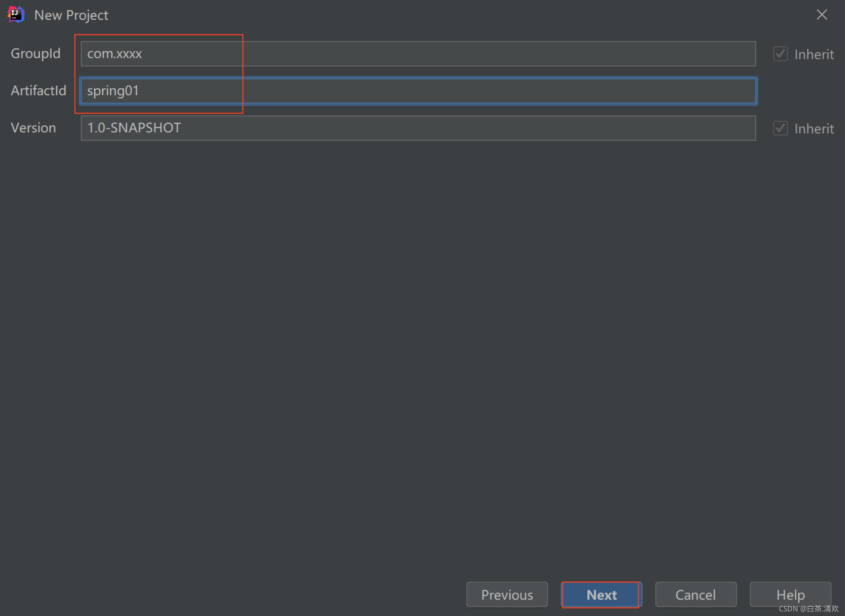This screenshot has height=616, width=845.
Task: Toggle the Inherit checkbox for GroupId
Action: click(x=780, y=54)
